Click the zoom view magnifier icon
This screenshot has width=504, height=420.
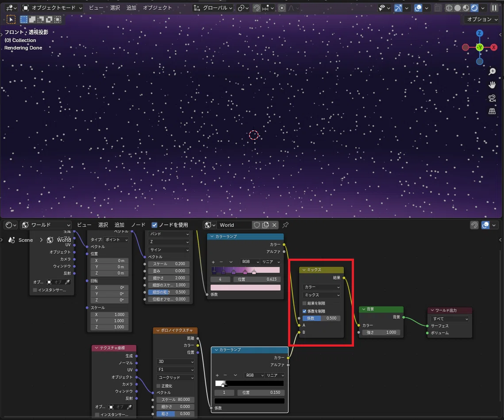[x=492, y=71]
